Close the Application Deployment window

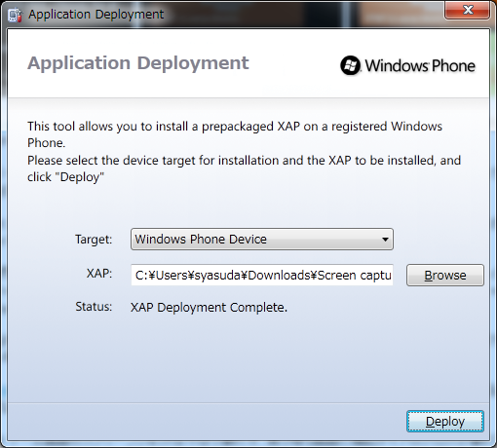click(467, 10)
